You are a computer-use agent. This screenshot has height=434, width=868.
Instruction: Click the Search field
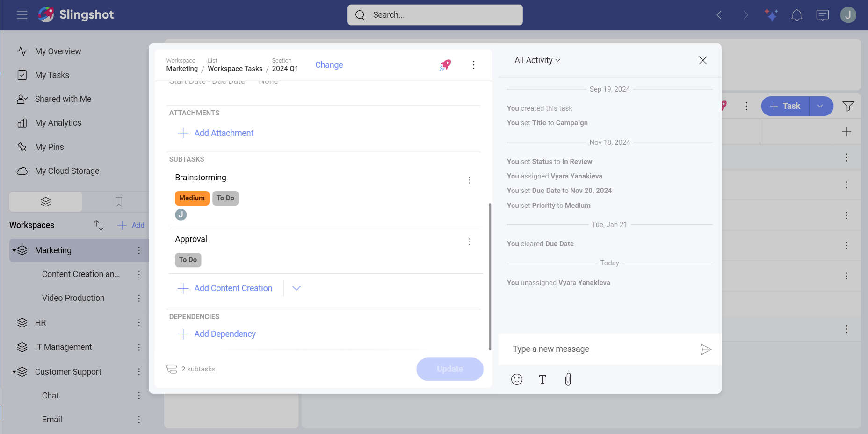[x=435, y=15]
